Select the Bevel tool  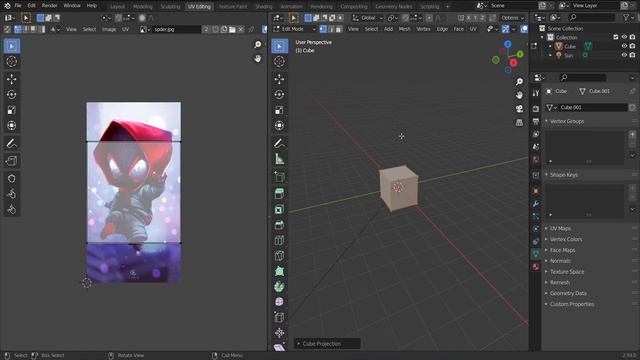[279, 225]
